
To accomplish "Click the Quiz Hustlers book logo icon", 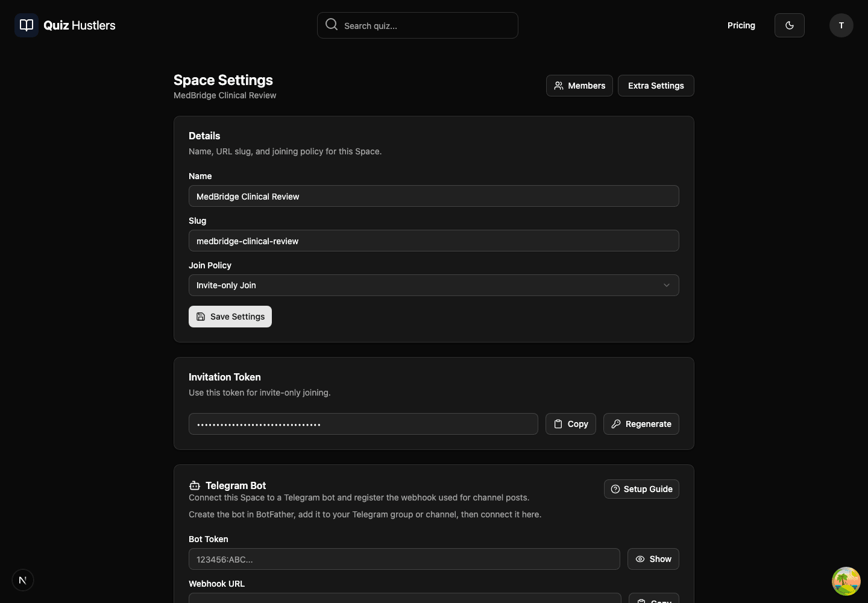I will tap(27, 25).
